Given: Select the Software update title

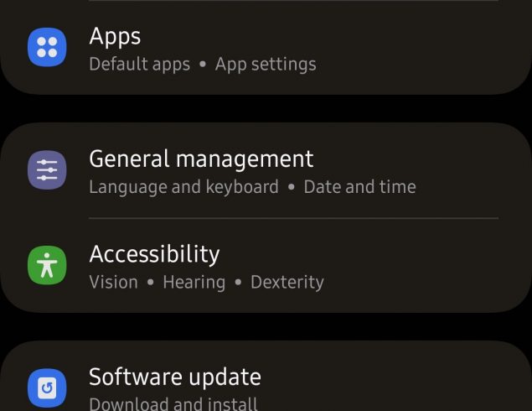Looking at the screenshot, I should [175, 377].
